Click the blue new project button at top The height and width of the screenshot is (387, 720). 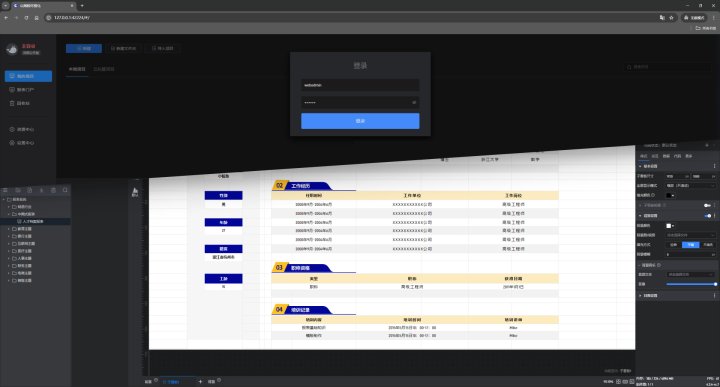[x=84, y=48]
